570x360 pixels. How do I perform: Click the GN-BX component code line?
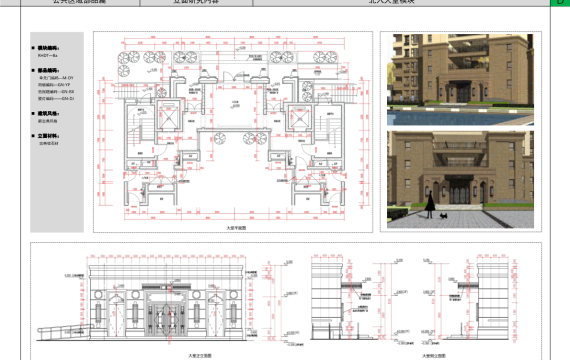56,92
